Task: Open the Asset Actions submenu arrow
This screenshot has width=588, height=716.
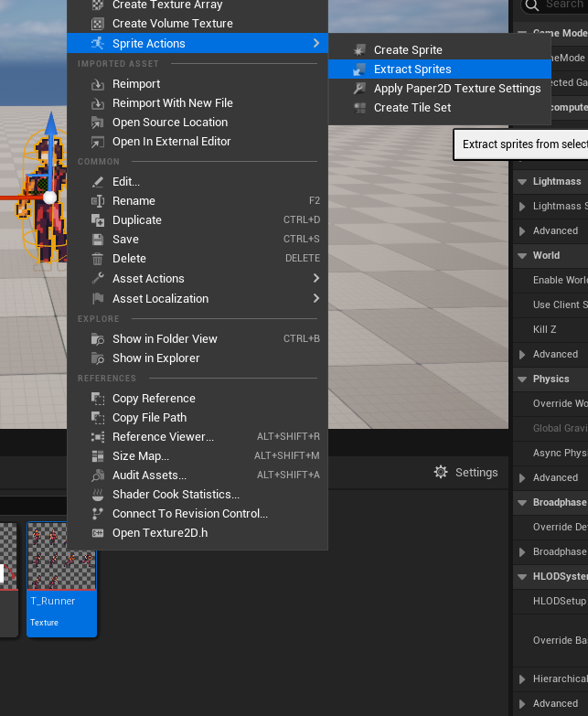Action: click(x=316, y=278)
